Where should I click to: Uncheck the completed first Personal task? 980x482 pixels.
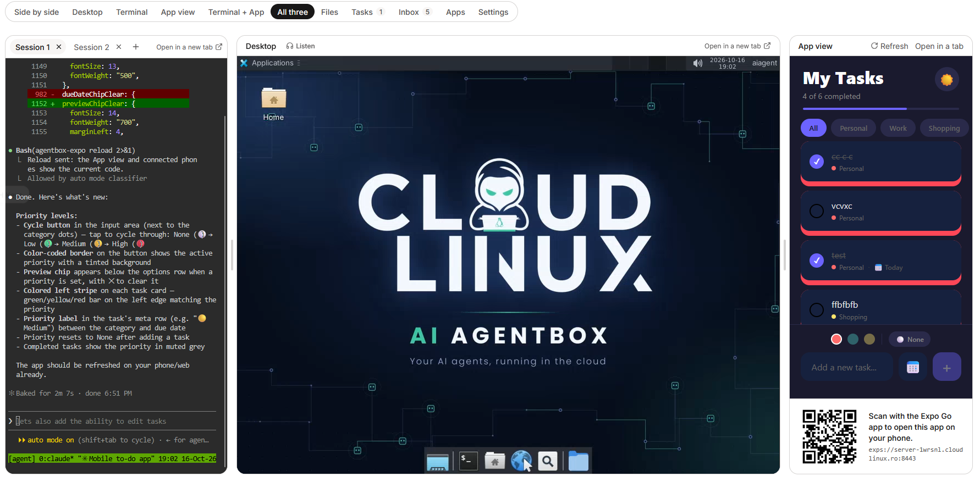pyautogui.click(x=817, y=162)
